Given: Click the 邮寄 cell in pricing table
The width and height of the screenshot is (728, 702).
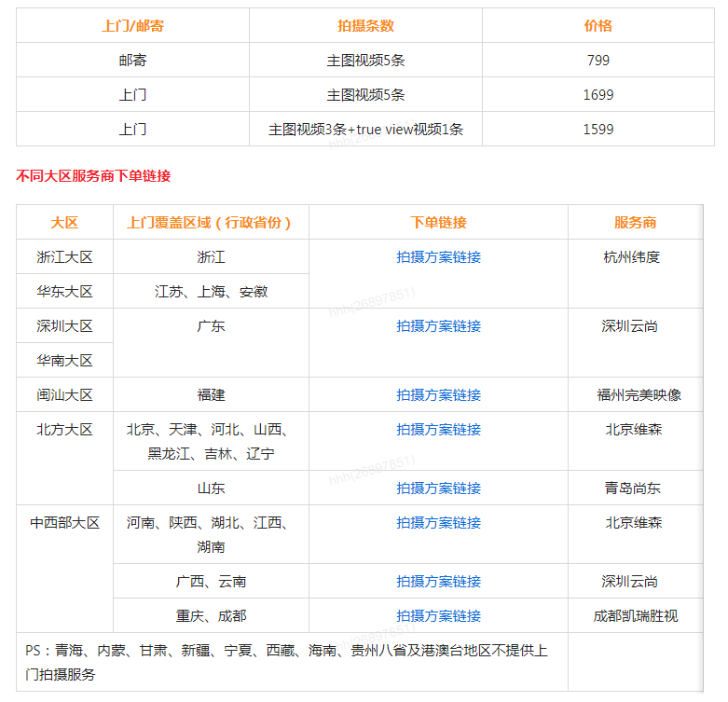Looking at the screenshot, I should coord(132,61).
